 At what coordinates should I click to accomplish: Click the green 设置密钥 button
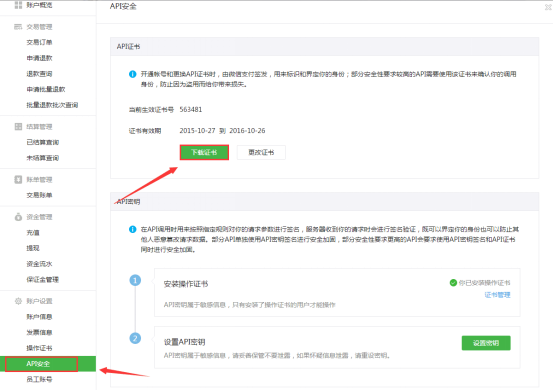pos(486,343)
